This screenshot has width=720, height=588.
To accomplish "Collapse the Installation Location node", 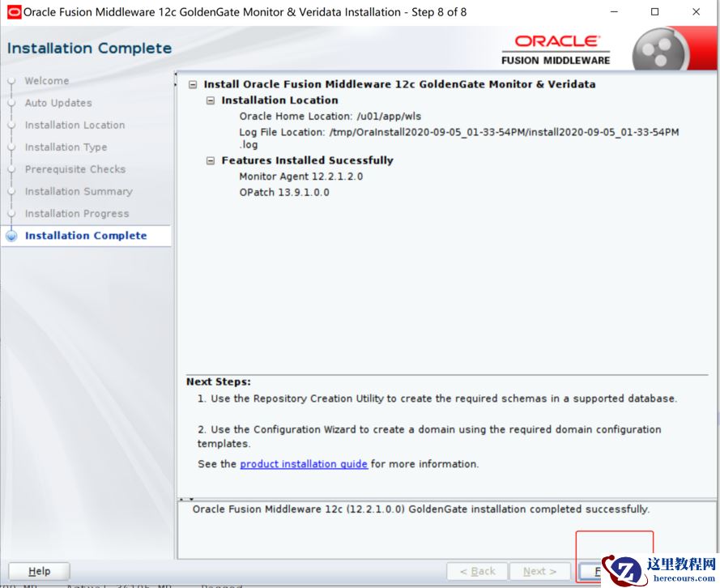I will coord(211,100).
